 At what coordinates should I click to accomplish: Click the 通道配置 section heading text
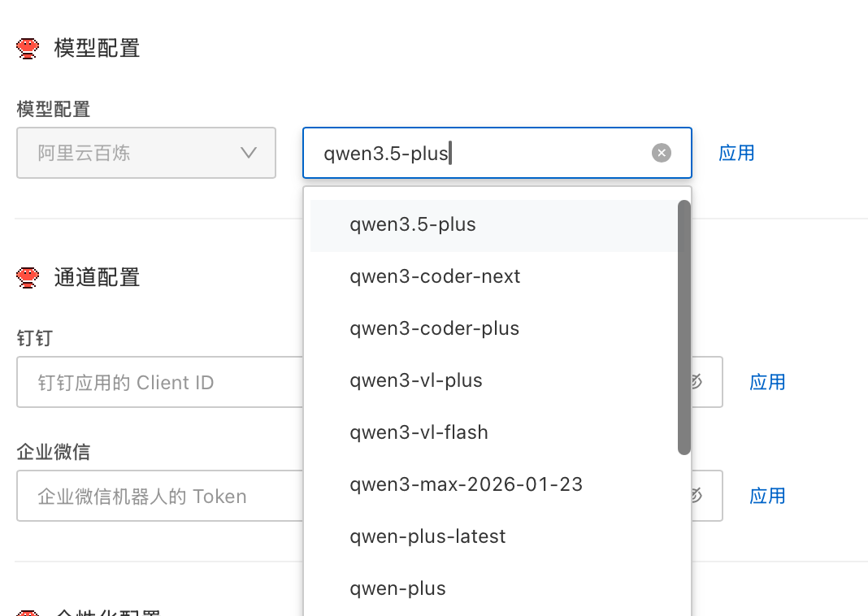pos(97,277)
